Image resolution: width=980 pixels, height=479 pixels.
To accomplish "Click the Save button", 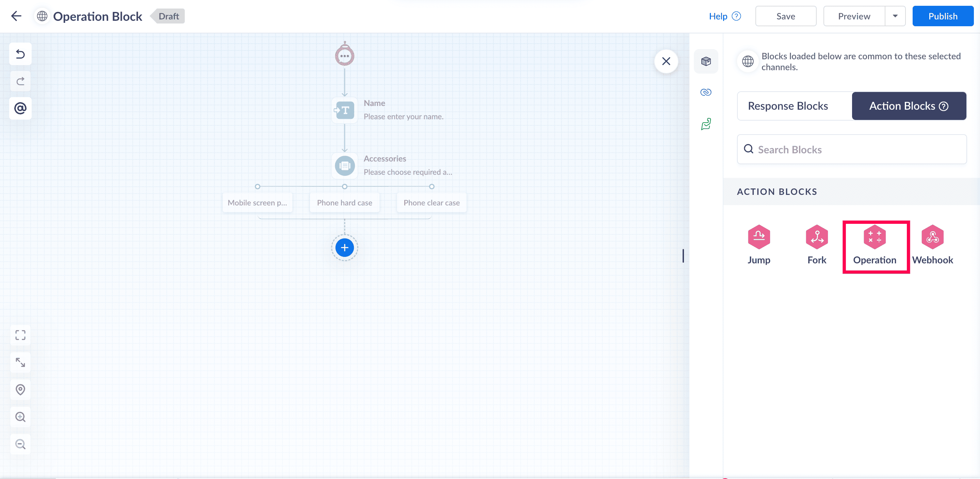I will pyautogui.click(x=786, y=16).
